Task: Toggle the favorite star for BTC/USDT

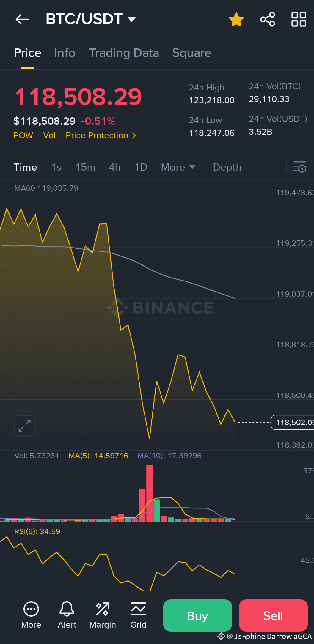Action: 236,20
